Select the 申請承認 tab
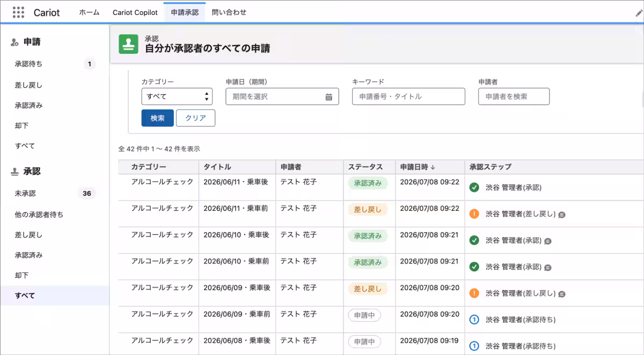Image resolution: width=644 pixels, height=355 pixels. tap(185, 12)
